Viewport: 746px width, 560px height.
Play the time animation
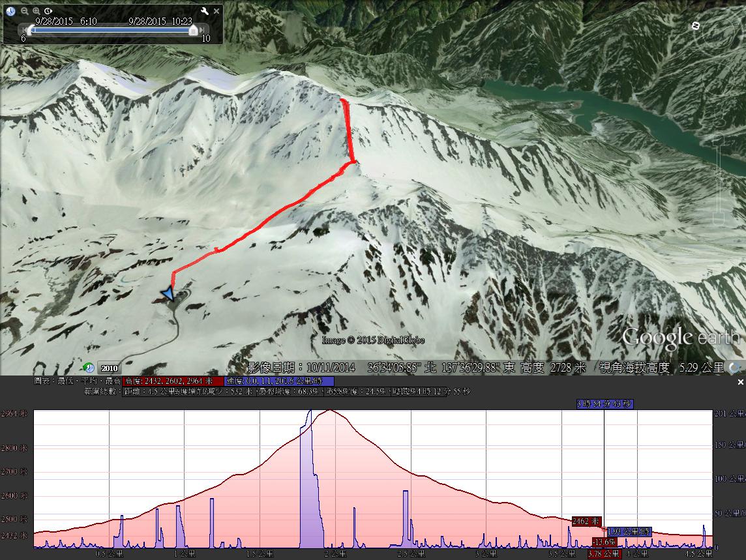click(49, 11)
